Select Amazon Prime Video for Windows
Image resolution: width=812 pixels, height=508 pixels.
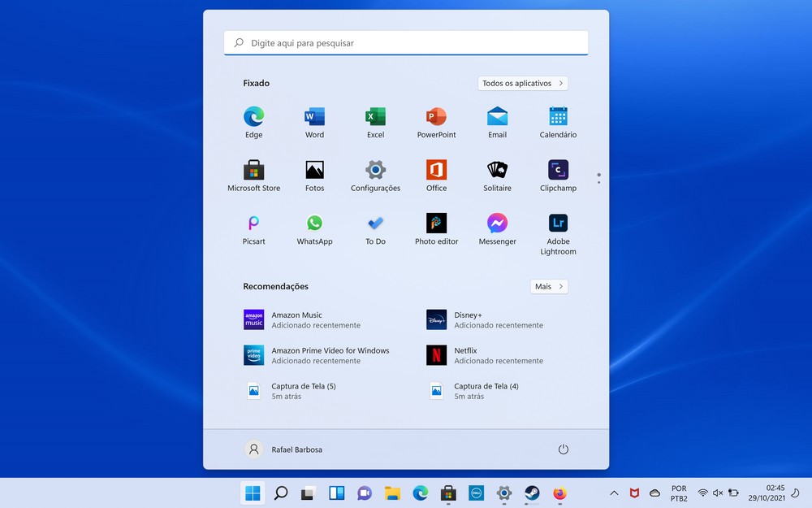[317, 355]
